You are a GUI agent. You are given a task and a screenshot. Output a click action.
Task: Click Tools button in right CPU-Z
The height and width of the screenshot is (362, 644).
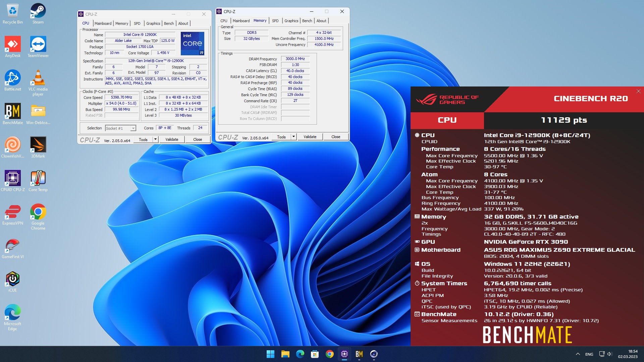[x=281, y=137]
